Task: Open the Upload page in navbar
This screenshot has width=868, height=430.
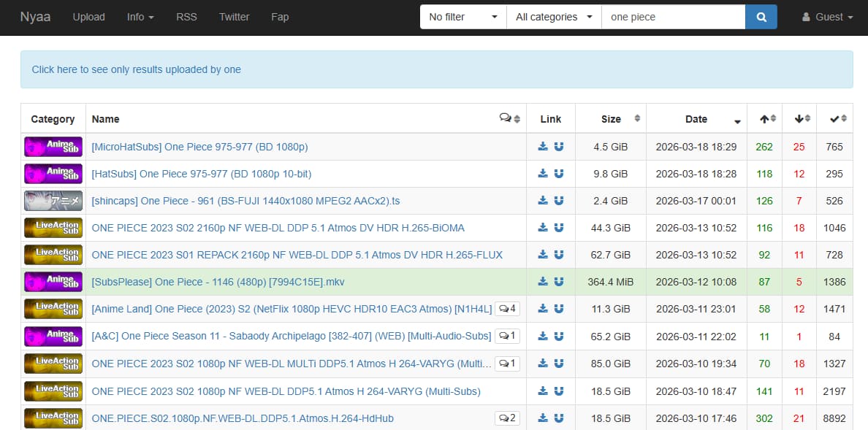Action: (88, 17)
